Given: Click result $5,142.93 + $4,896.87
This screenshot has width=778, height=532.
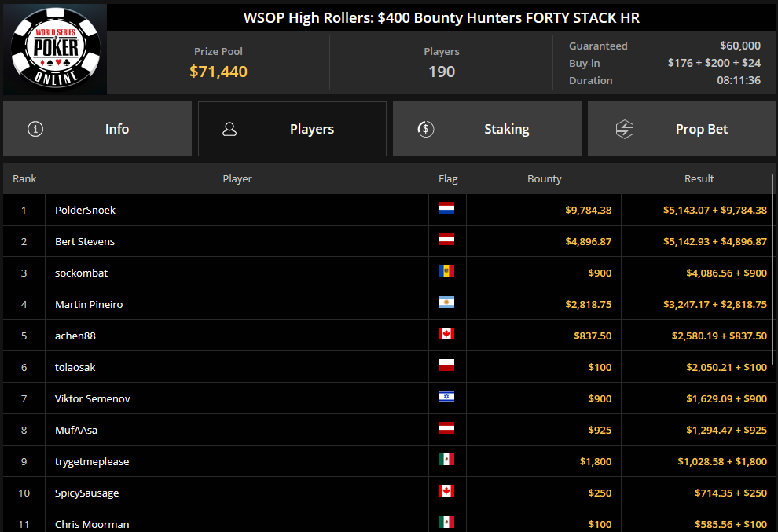Looking at the screenshot, I should pyautogui.click(x=715, y=242).
